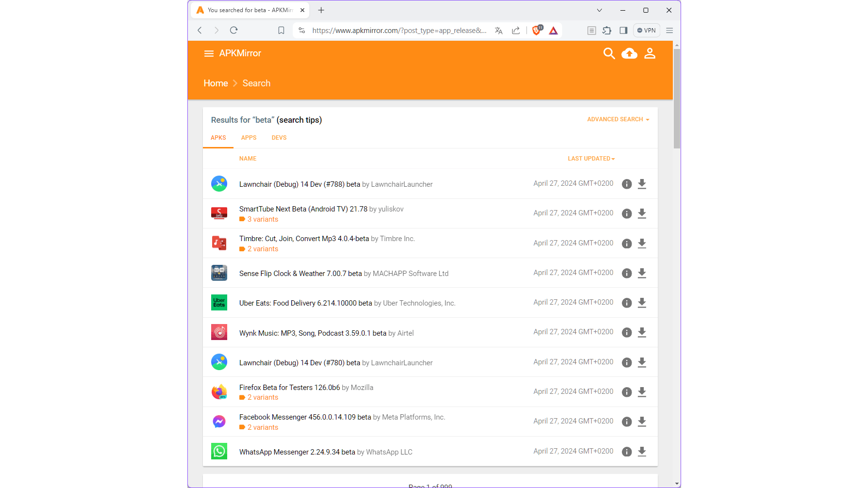This screenshot has height=488, width=868.
Task: Show info for Timbre 4.0.4-beta
Action: (x=627, y=244)
